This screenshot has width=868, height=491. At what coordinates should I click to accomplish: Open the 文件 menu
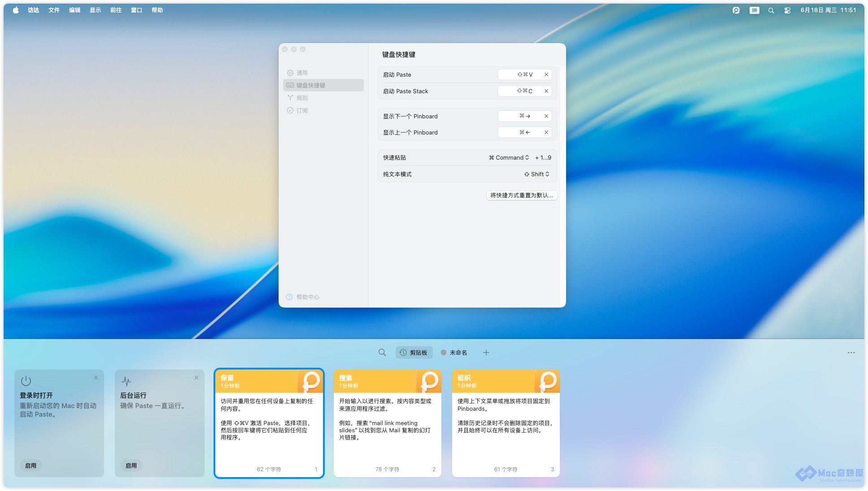tap(54, 10)
